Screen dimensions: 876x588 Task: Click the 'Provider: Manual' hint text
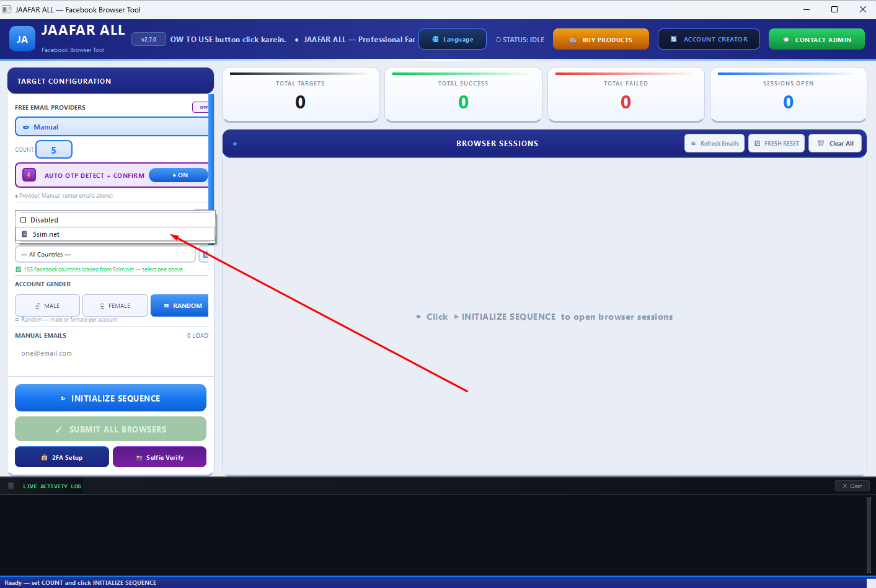click(x=66, y=196)
